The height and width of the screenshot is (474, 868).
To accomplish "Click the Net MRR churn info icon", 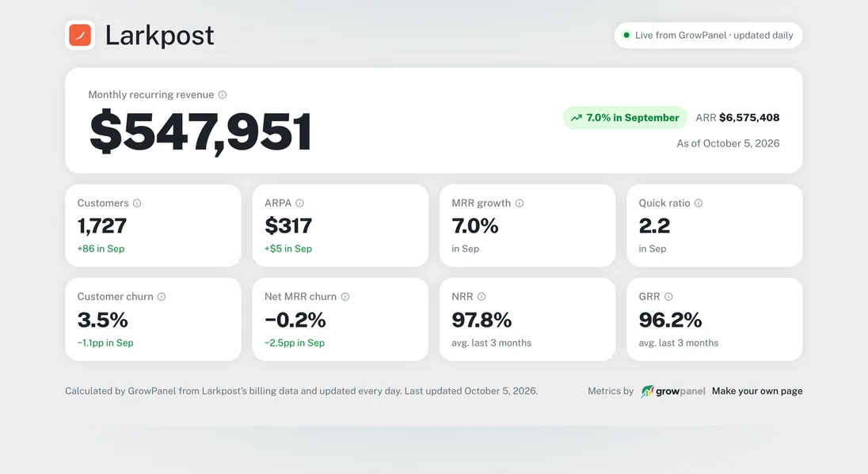I will click(345, 297).
